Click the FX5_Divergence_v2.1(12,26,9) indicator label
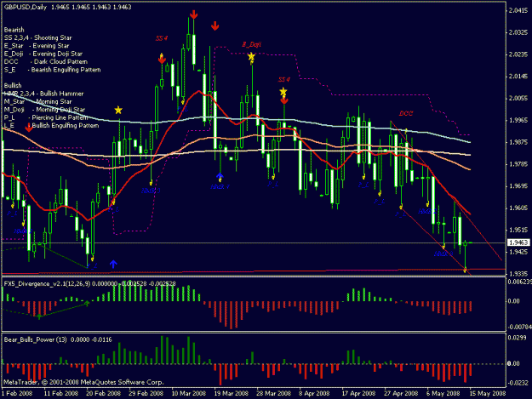 tap(47, 284)
